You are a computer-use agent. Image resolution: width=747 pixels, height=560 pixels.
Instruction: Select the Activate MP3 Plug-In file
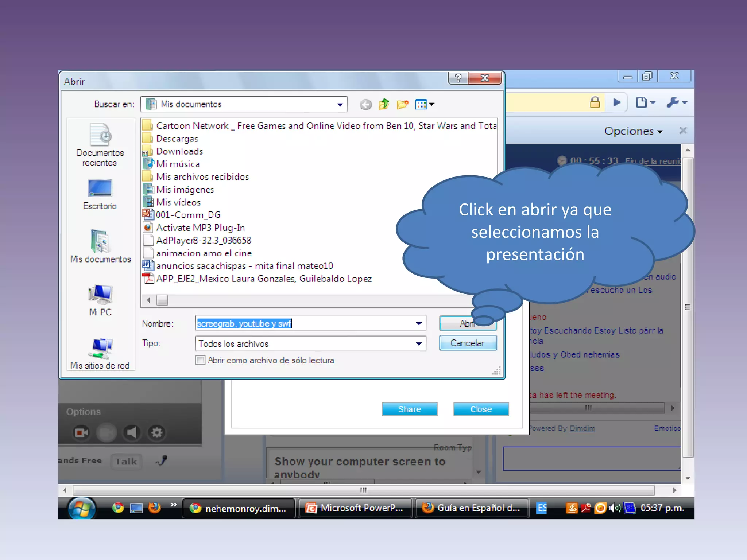(194, 227)
